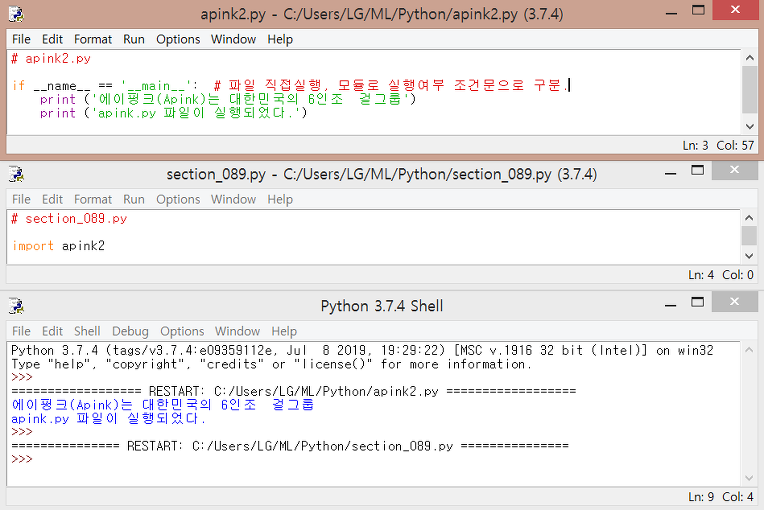This screenshot has width=764, height=510.
Task: Maximize the Python 3.7.4 Shell window
Action: point(697,302)
